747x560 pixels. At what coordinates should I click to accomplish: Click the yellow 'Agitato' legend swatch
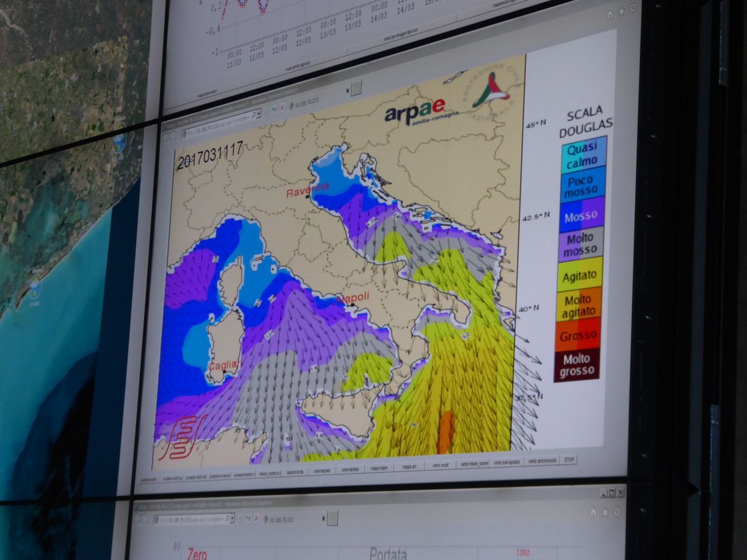point(580,274)
